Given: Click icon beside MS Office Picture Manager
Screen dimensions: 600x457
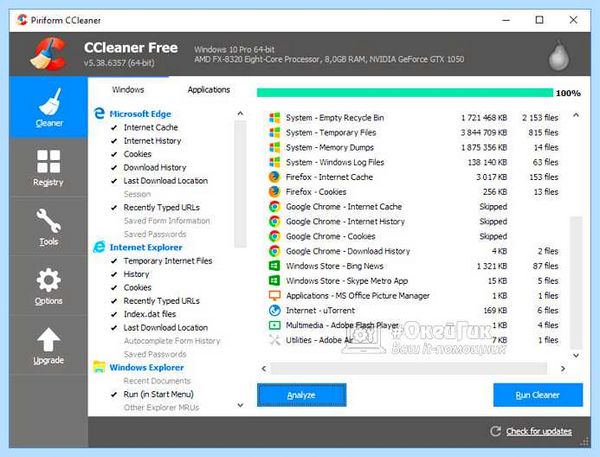Looking at the screenshot, I should coord(274,295).
